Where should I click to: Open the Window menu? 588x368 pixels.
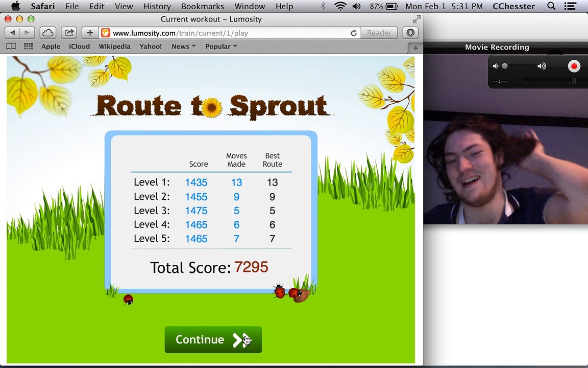pos(250,6)
